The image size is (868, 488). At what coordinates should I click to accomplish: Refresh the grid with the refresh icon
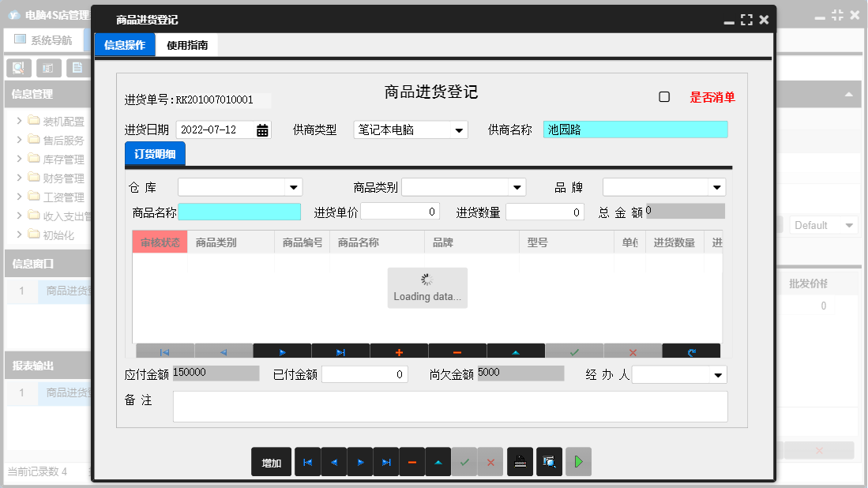(x=691, y=351)
